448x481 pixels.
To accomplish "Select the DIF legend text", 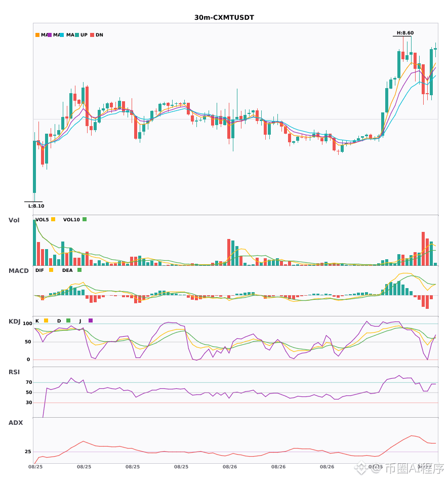I will pyautogui.click(x=39, y=270).
